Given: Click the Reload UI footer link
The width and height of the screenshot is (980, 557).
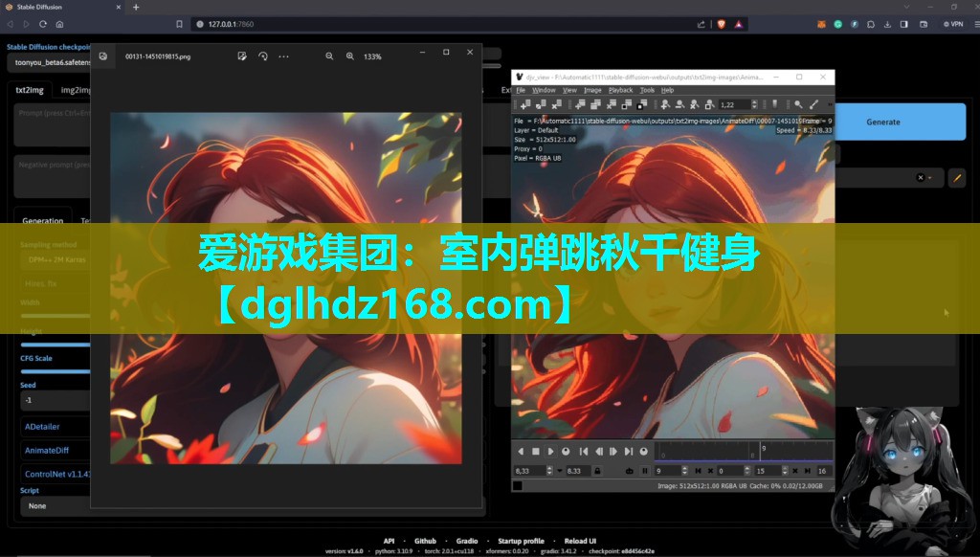Looking at the screenshot, I should coord(580,541).
